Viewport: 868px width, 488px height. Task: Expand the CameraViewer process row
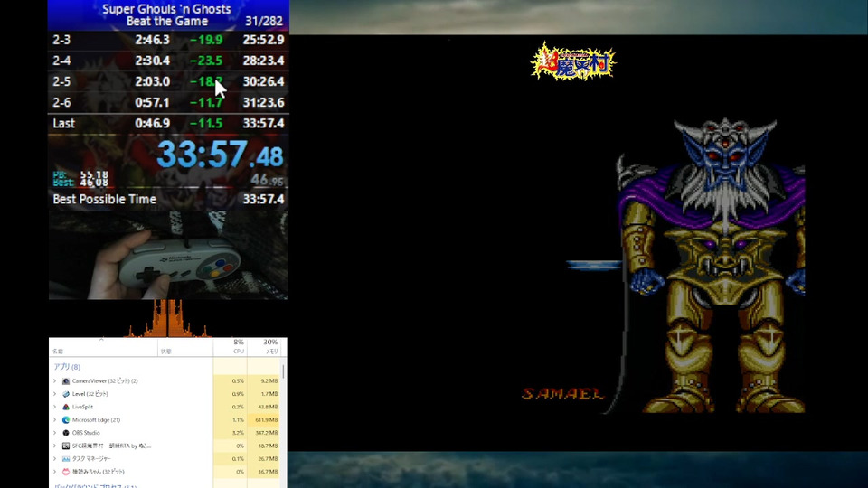[x=55, y=380]
